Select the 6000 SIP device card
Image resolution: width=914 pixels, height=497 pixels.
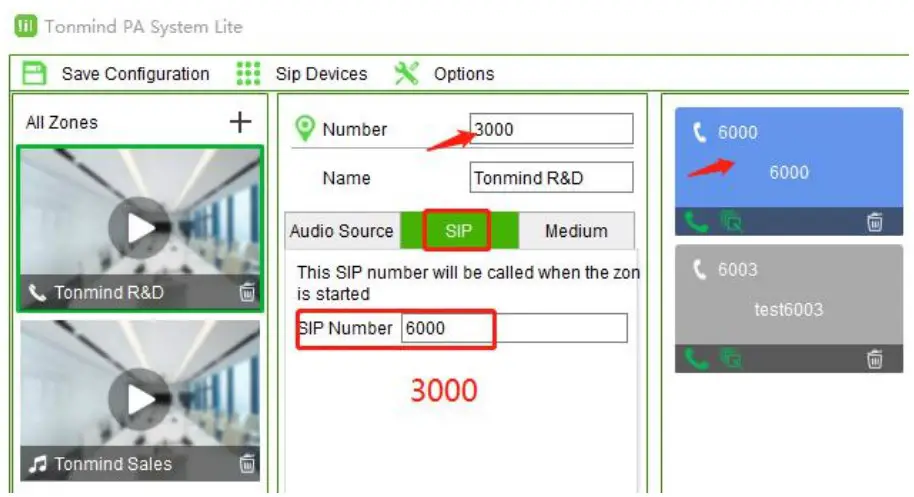click(789, 171)
